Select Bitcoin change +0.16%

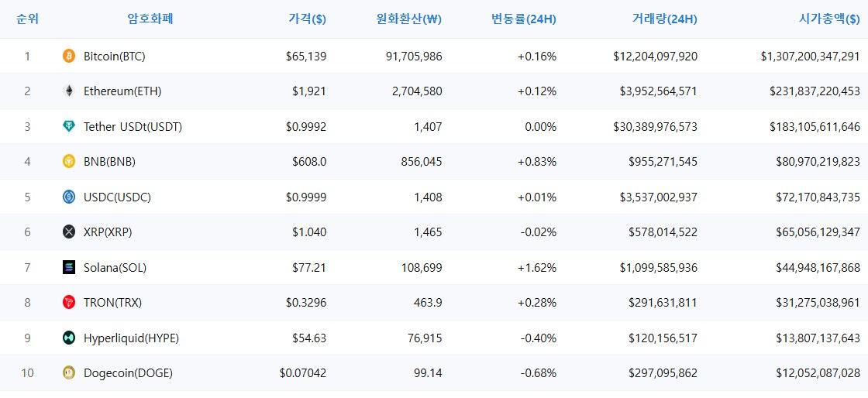click(537, 56)
